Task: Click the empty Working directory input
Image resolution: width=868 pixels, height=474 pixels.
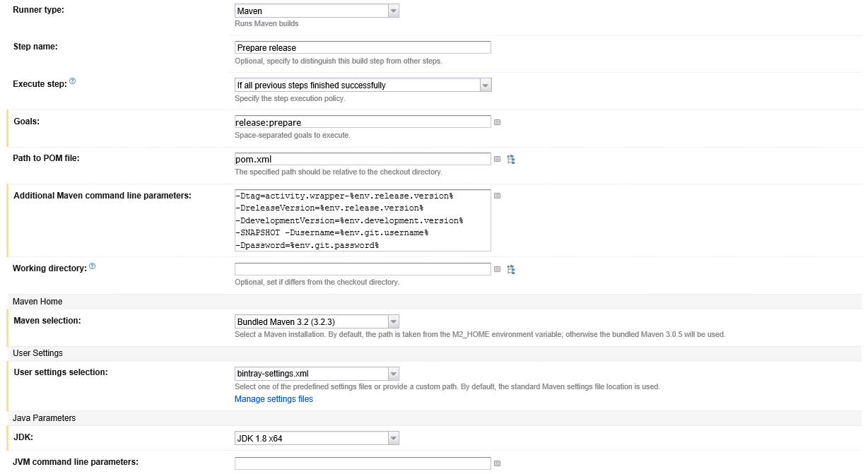Action: click(x=363, y=269)
